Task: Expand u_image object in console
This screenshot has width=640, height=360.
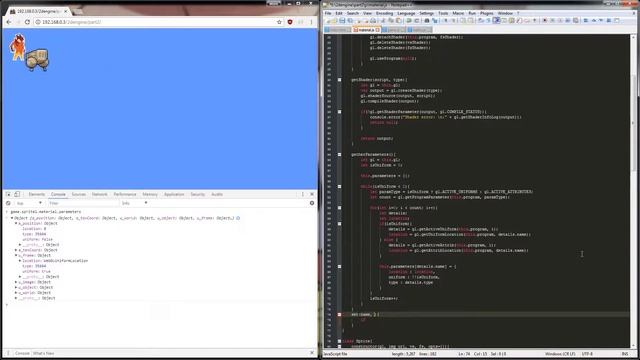Action: click(x=16, y=282)
